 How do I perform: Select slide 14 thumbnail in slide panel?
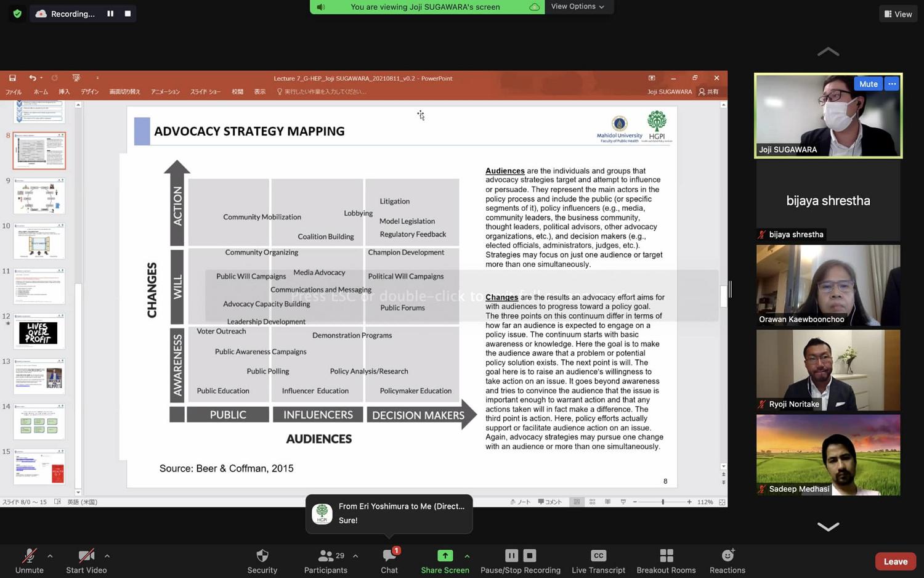(39, 422)
